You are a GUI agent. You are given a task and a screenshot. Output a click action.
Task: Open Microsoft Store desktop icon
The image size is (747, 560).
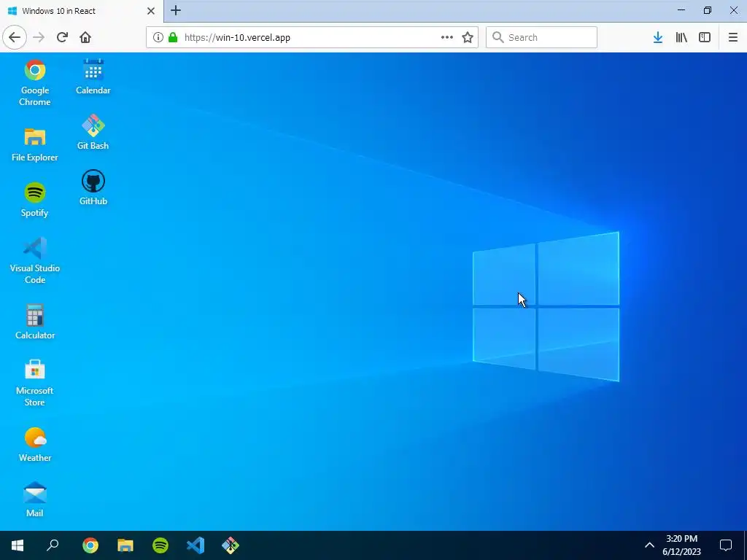35,384
